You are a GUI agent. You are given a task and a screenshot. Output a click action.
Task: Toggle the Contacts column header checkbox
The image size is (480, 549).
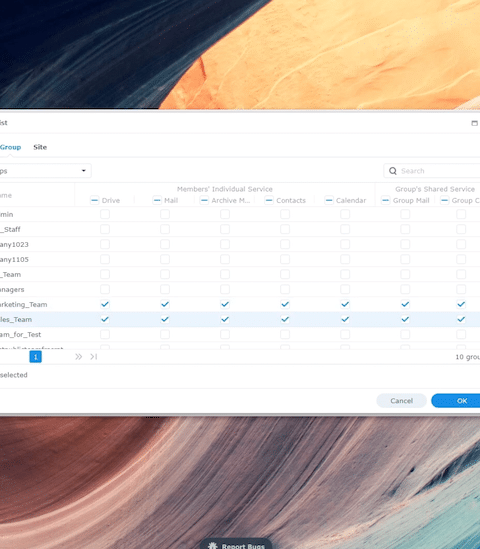[269, 200]
